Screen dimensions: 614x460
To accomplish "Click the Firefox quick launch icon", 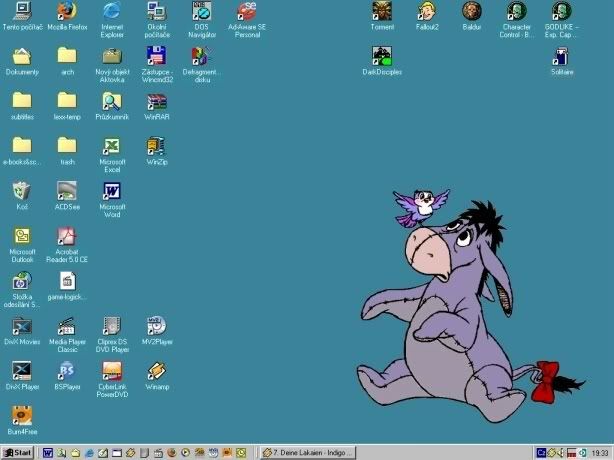I will pos(172,453).
